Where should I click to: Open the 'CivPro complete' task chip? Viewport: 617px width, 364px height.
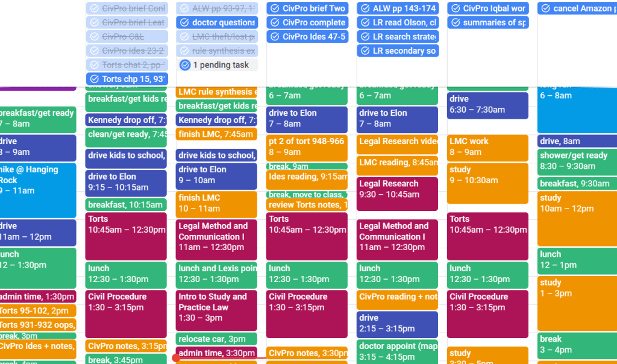[313, 23]
